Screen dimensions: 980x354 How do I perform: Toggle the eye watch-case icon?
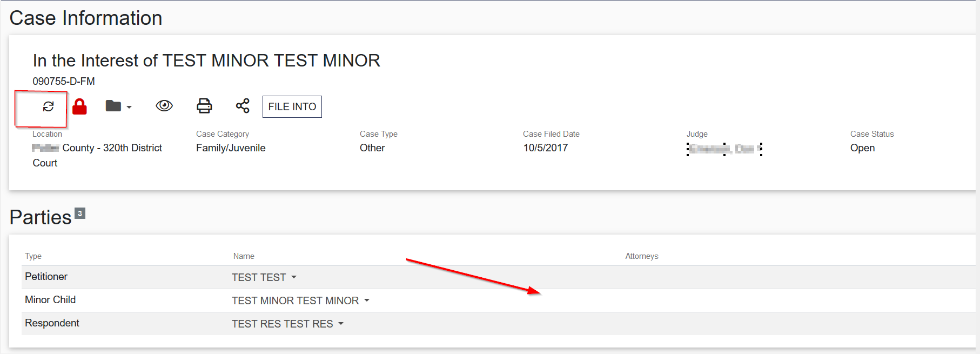click(x=164, y=106)
